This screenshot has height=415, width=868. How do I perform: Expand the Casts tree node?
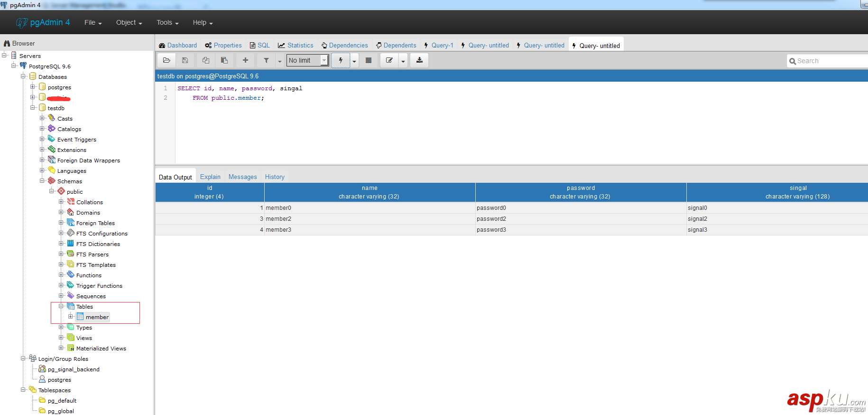click(42, 118)
